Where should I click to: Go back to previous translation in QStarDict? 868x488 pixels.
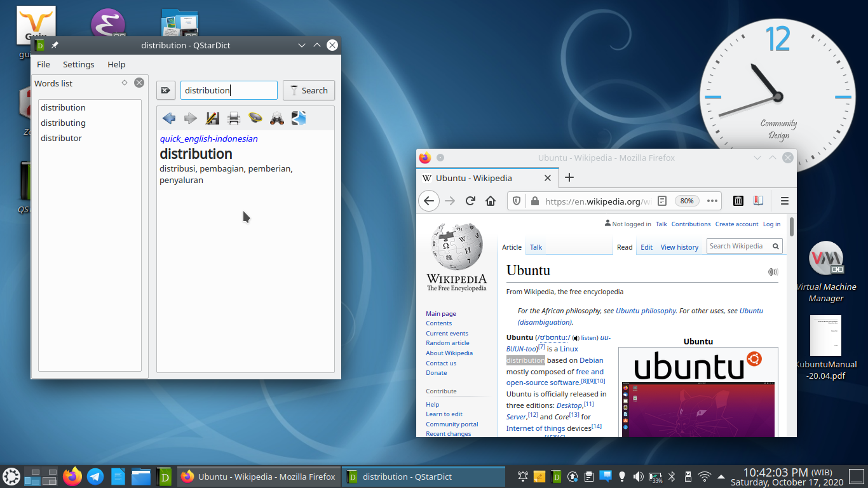tap(169, 118)
